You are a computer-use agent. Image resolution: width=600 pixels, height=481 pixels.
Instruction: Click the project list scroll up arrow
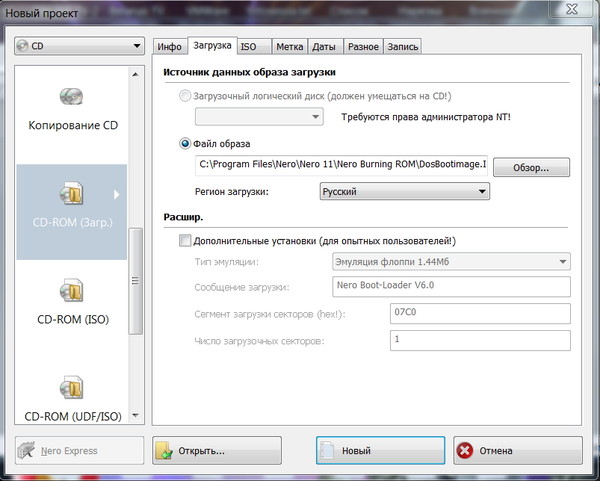135,74
